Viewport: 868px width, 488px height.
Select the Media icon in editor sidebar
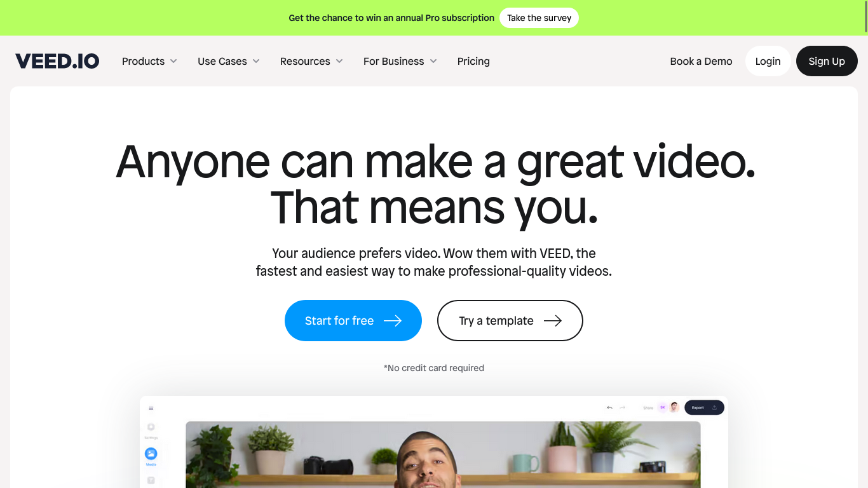point(151,454)
